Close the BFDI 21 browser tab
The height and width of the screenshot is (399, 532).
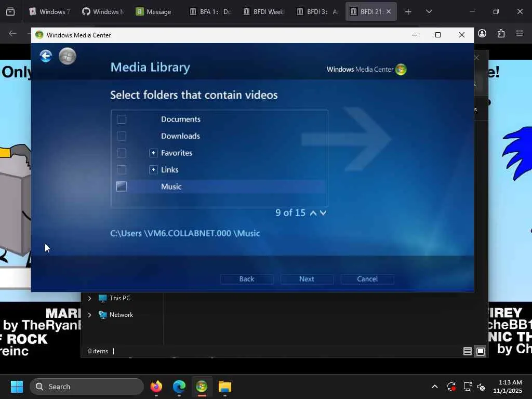click(389, 11)
